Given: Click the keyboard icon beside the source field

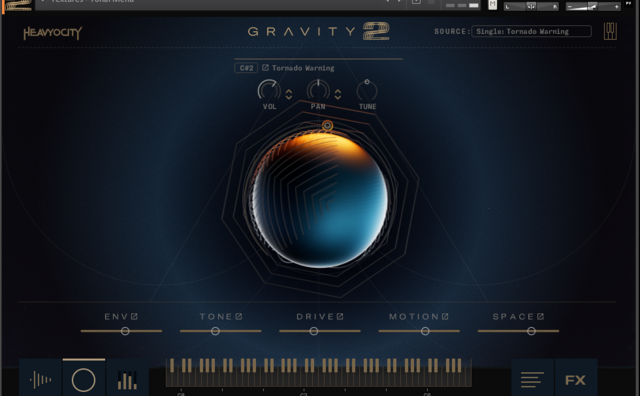Looking at the screenshot, I should pyautogui.click(x=610, y=31).
